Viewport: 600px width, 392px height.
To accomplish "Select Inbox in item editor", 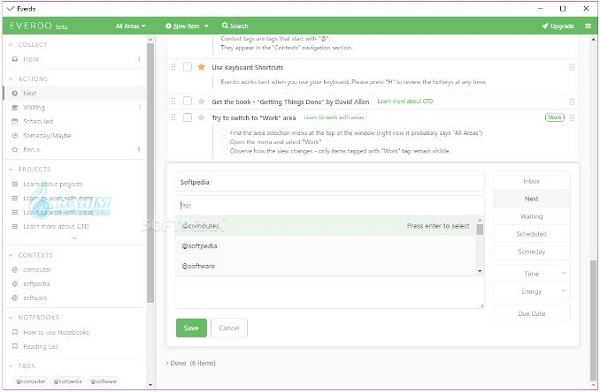I will coord(532,181).
